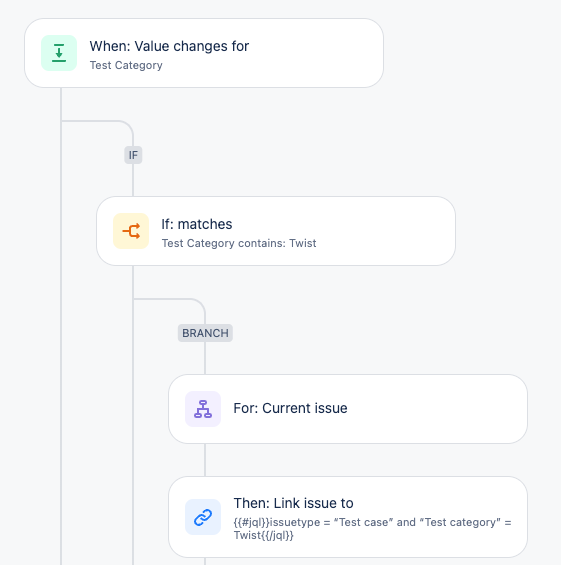The image size is (561, 565).
Task: Click empty right side of For: Current issue card
Action: (x=436, y=409)
